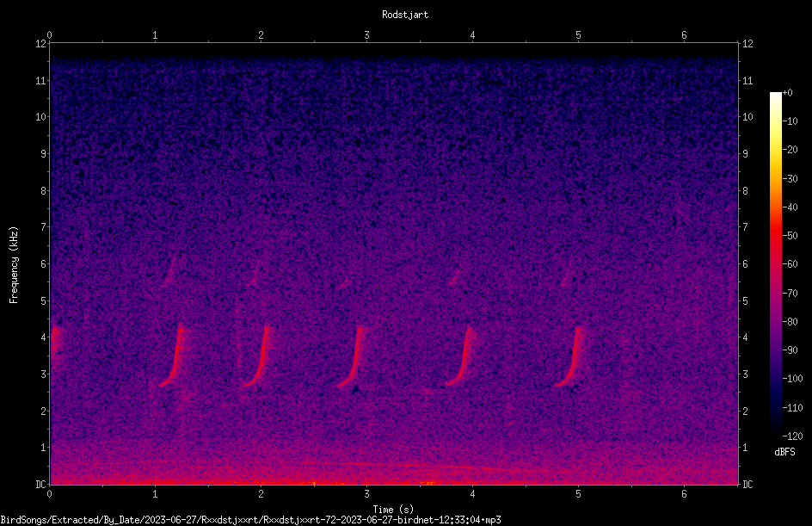
Task: Click the white top of the dBFS color bar
Action: (x=775, y=96)
